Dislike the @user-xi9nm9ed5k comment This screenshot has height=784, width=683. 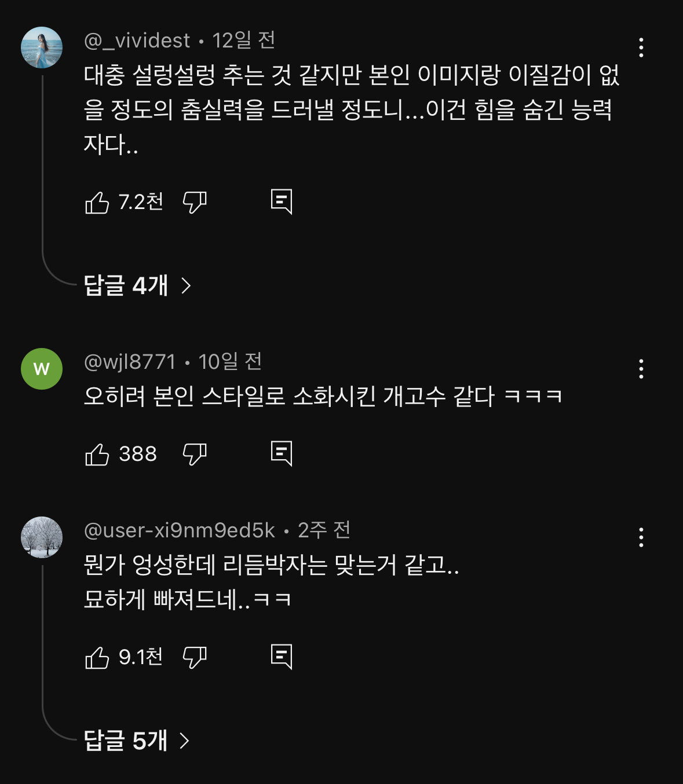tap(195, 658)
